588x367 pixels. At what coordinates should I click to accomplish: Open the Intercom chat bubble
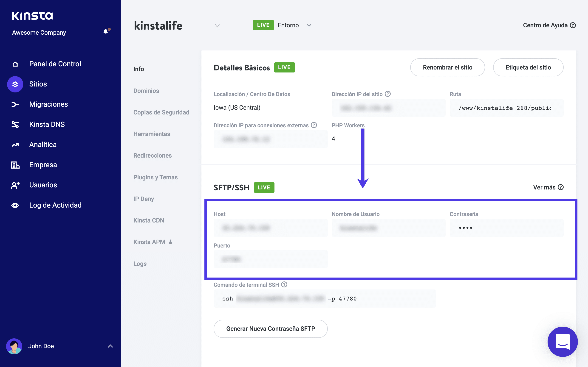563,342
